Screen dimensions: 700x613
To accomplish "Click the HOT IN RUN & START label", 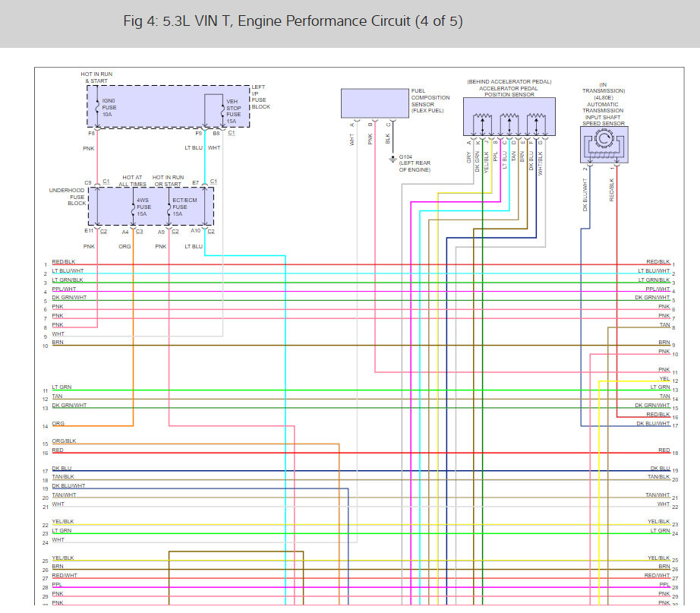I will [96, 77].
